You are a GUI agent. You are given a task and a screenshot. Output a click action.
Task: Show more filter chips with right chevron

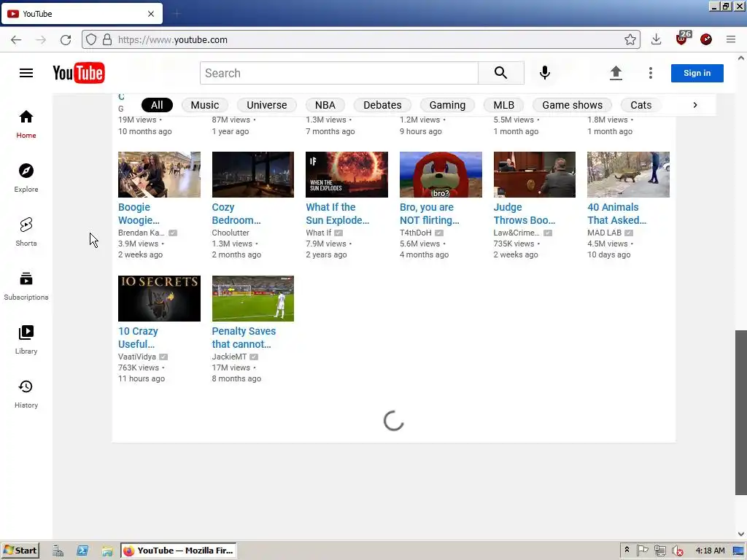coord(695,105)
